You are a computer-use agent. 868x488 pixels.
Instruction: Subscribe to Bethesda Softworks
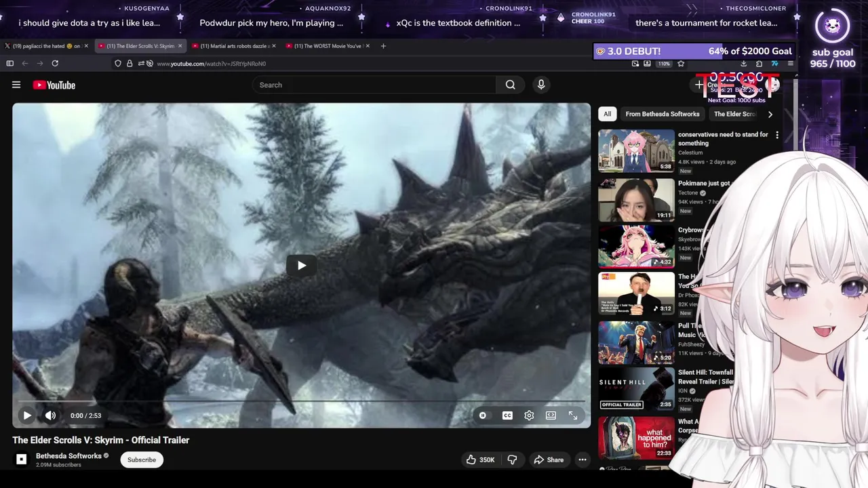pyautogui.click(x=142, y=460)
